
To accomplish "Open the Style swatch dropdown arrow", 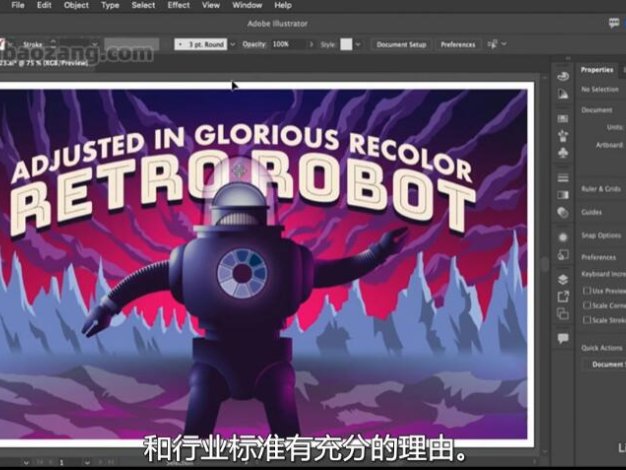I will [x=358, y=44].
